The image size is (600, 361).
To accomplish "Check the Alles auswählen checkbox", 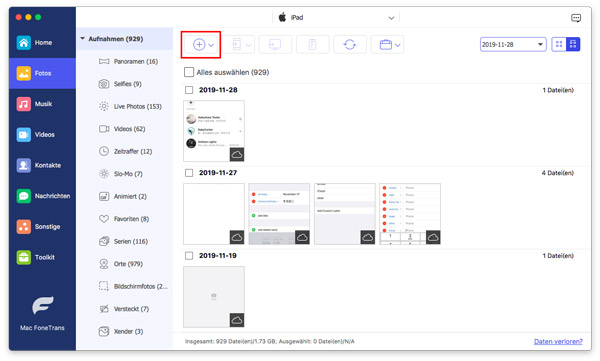I will [x=189, y=72].
